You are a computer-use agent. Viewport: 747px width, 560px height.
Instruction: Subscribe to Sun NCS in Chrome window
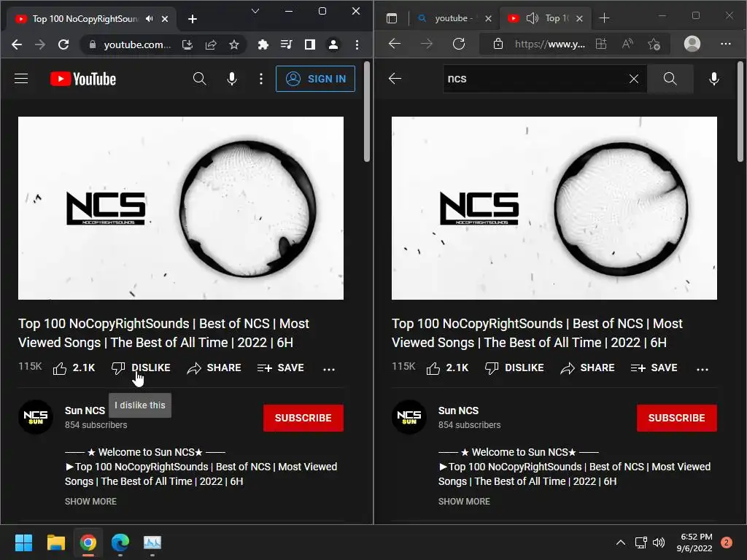[303, 418]
